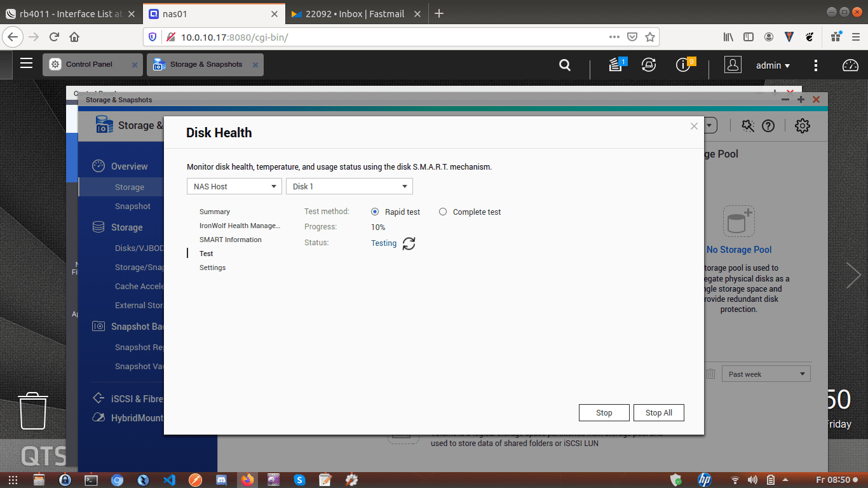This screenshot has width=868, height=488.
Task: Show applications grid in taskbar
Action: pyautogui.click(x=13, y=480)
